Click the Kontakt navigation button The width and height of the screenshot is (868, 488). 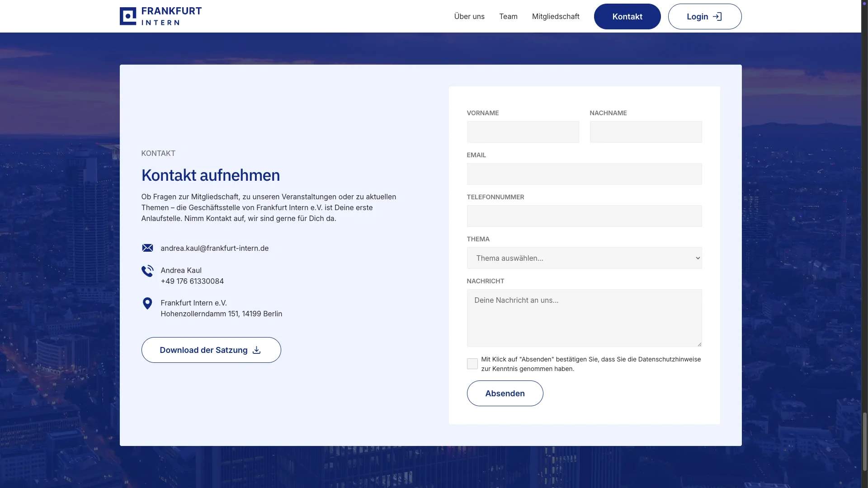pyautogui.click(x=627, y=16)
